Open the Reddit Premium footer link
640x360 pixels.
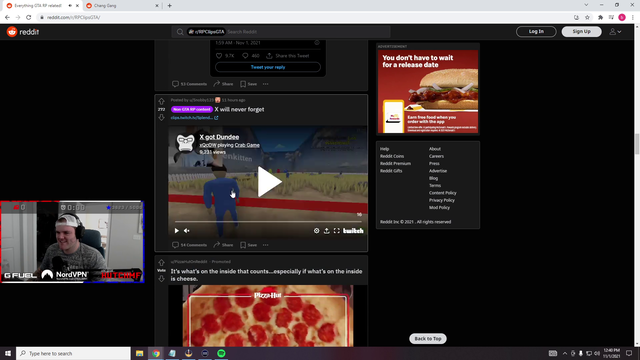[395, 164]
